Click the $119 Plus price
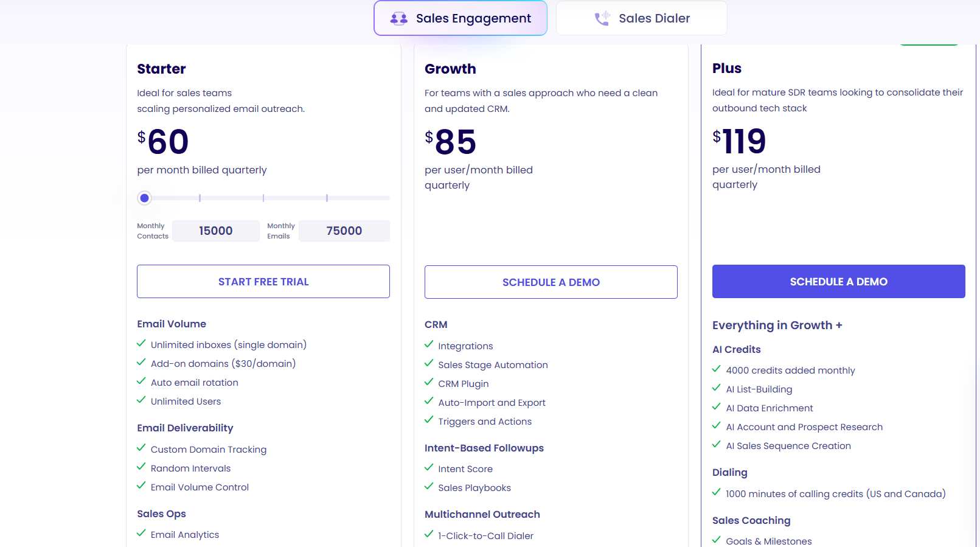 [739, 141]
